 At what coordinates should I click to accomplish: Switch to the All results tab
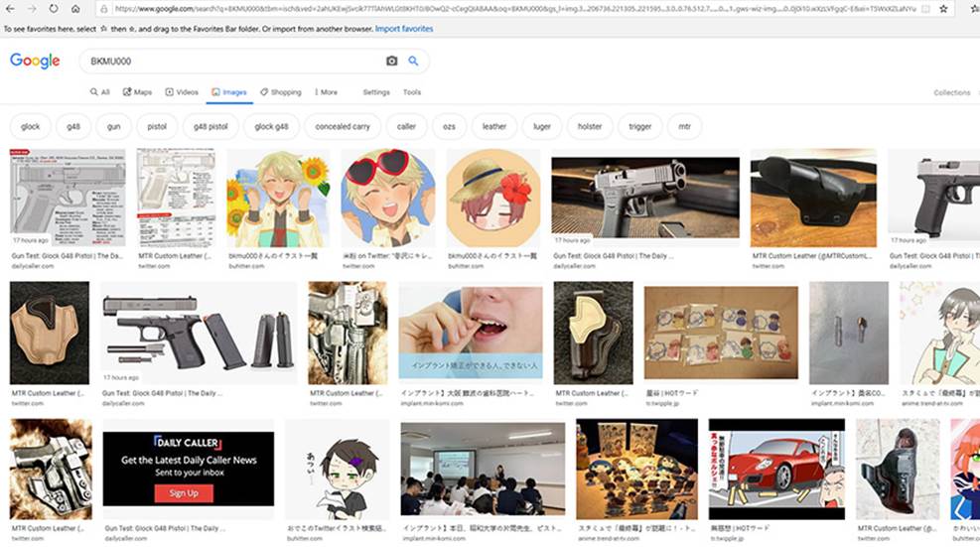click(100, 92)
